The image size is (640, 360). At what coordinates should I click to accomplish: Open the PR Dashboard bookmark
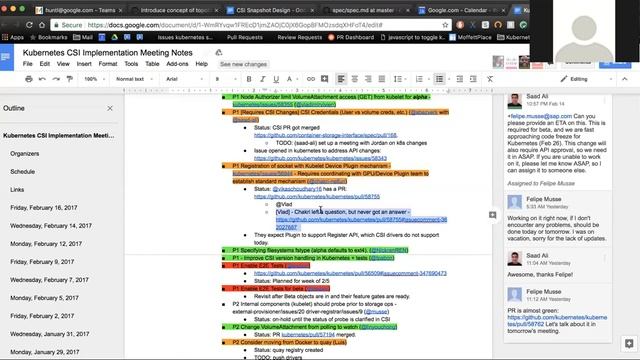coord(351,37)
